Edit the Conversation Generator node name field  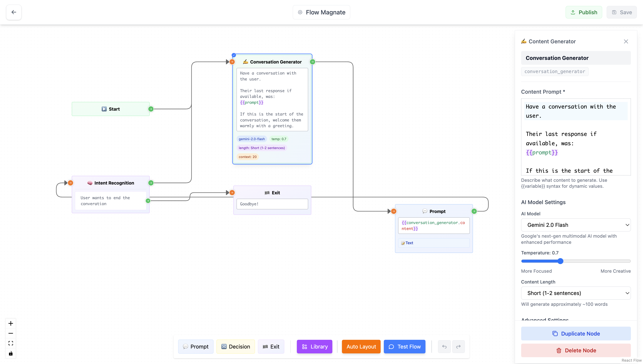tap(576, 58)
